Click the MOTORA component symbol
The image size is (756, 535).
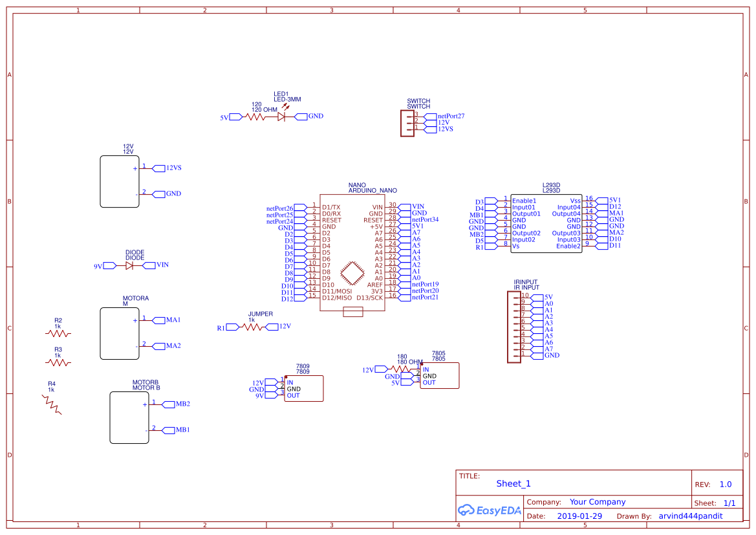[x=119, y=334]
